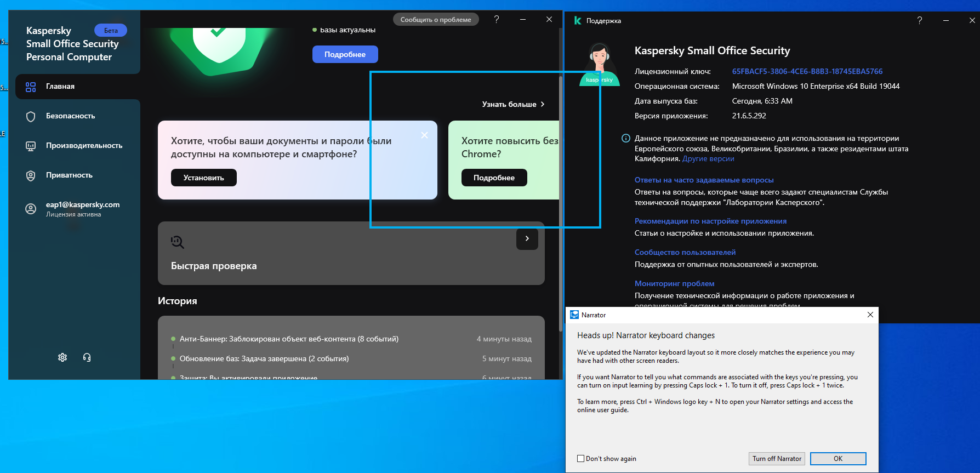Image resolution: width=980 pixels, height=473 pixels.
Task: Click the 5 минут назад timestamp
Action: (x=507, y=359)
